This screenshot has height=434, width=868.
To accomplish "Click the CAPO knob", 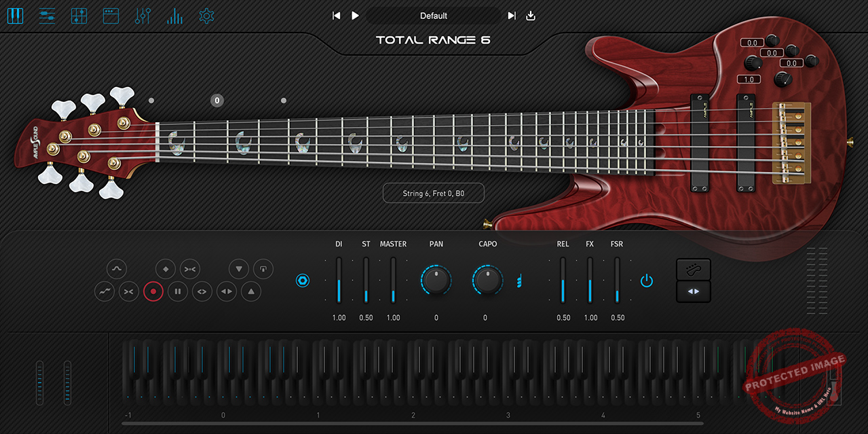I will [x=487, y=280].
